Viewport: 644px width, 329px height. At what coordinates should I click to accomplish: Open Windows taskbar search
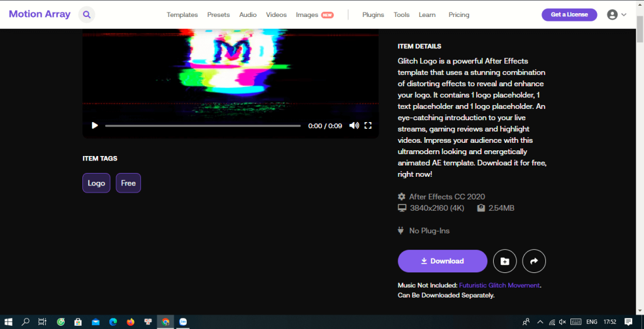pyautogui.click(x=25, y=322)
